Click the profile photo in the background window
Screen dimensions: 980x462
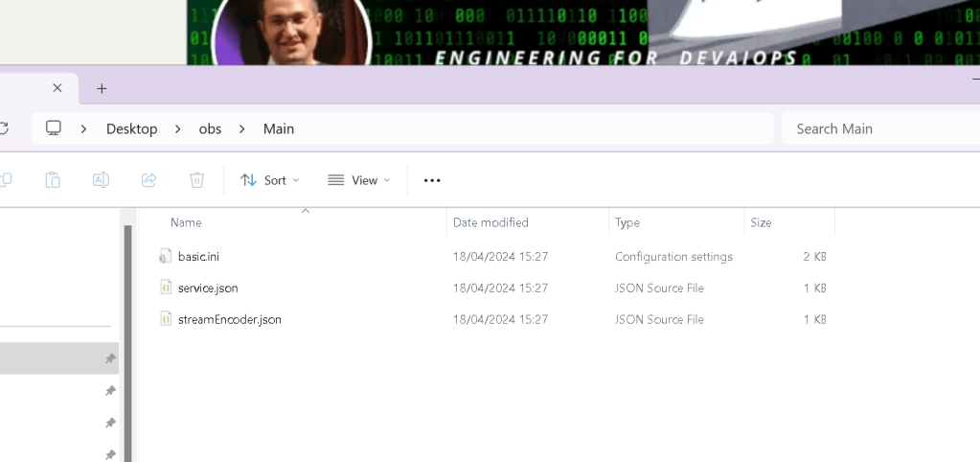coord(292,32)
